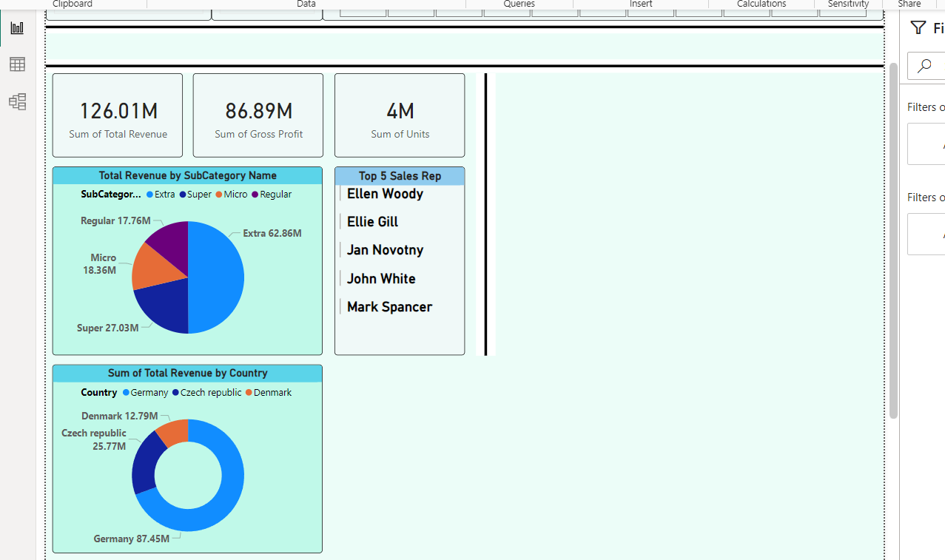Expand the first filter card on visual

tap(929, 144)
